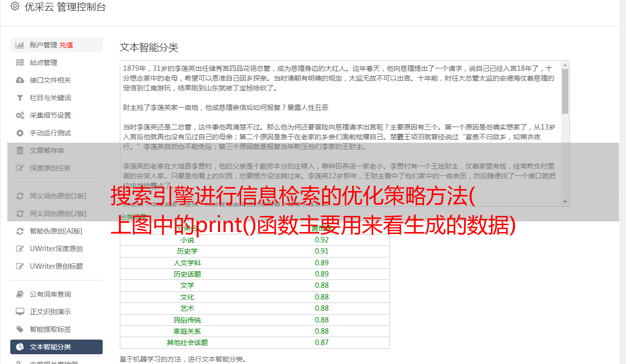Click the monitor icon for 正文识别演示
The height and width of the screenshot is (364, 626).
(x=20, y=312)
